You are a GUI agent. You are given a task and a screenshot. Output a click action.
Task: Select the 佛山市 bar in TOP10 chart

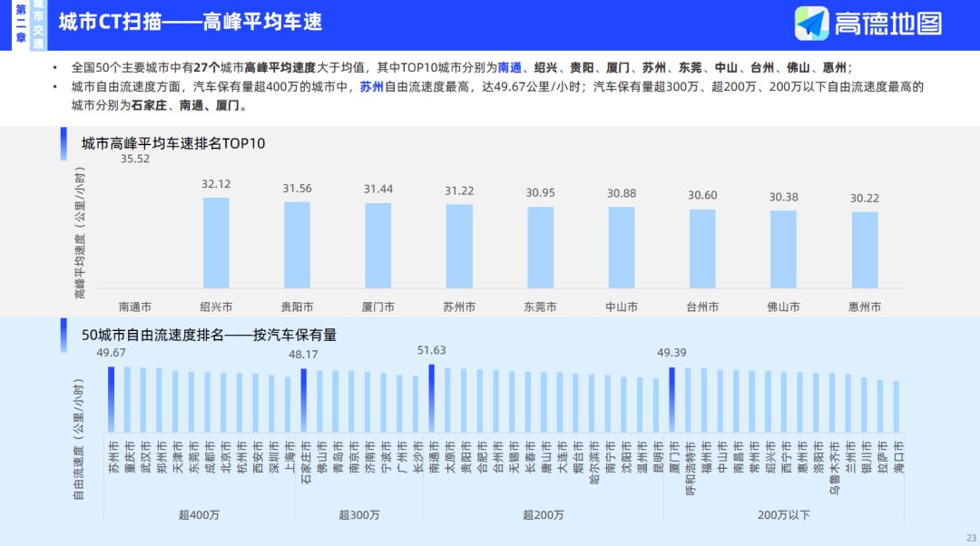pos(783,249)
